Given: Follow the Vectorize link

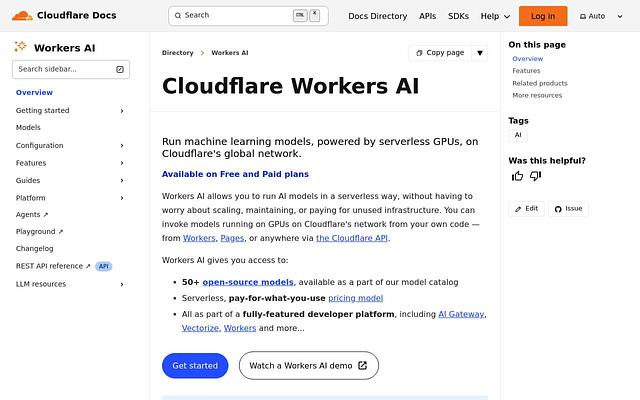Looking at the screenshot, I should coord(200,328).
